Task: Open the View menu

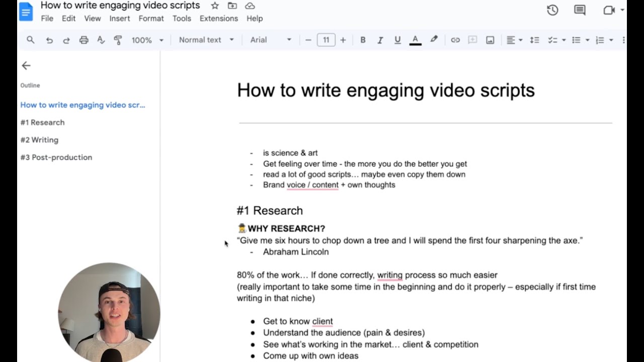Action: click(x=93, y=18)
